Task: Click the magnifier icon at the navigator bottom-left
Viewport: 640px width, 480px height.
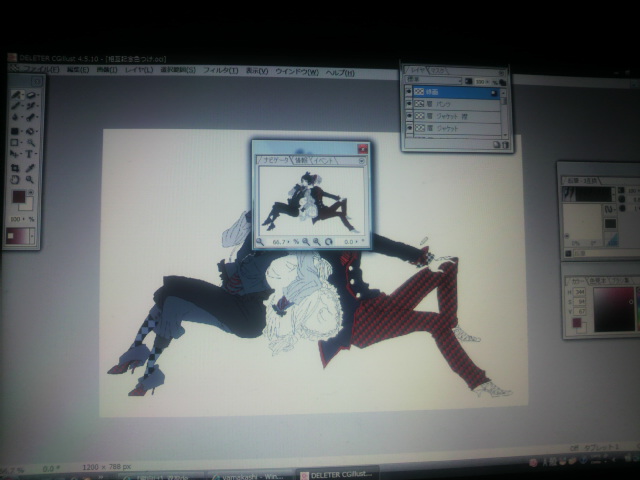Action: click(x=260, y=242)
